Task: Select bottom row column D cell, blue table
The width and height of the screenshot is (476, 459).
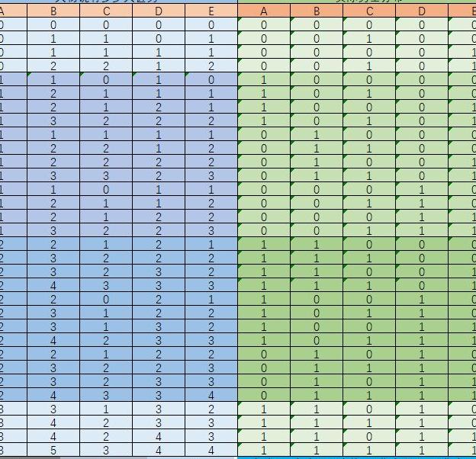Action: (x=159, y=450)
